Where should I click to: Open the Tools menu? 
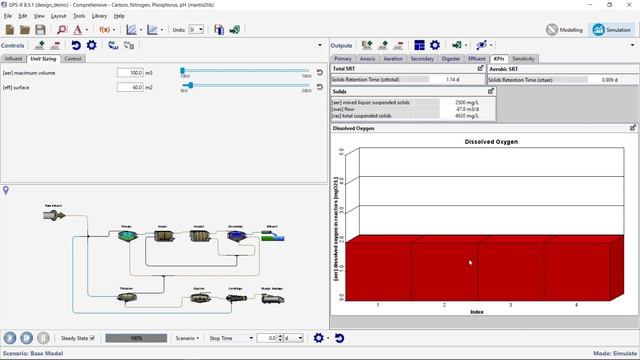(x=79, y=16)
